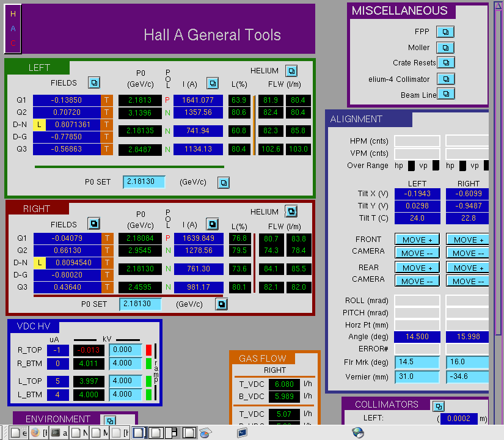Click GAS FLOW T_VDC value 6.080
Image resolution: width=504 pixels, height=440 pixels.
tap(284, 384)
